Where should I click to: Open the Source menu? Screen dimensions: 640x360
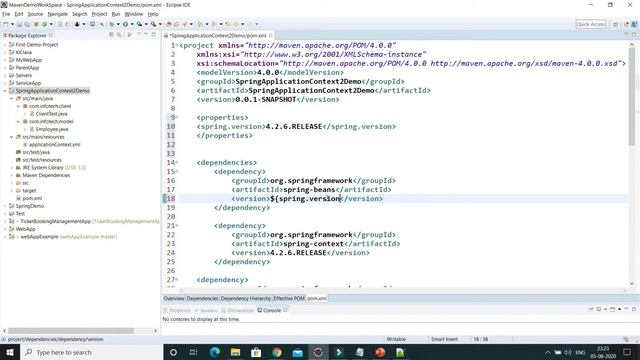(35, 14)
